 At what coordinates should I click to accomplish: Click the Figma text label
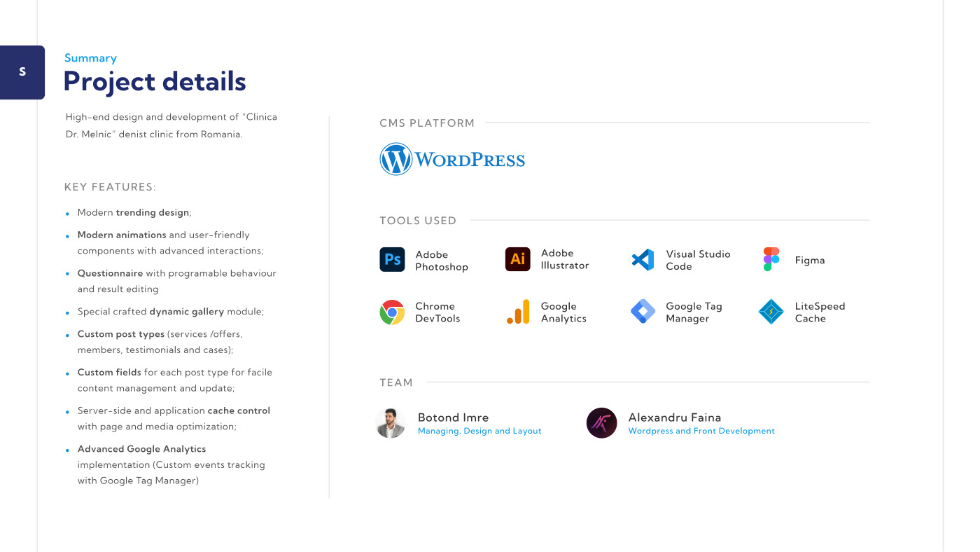[810, 261]
